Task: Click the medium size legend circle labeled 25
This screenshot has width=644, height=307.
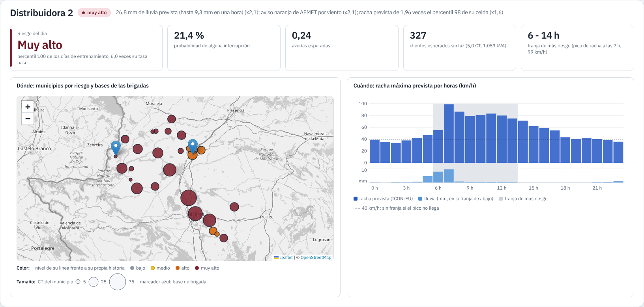Action: (x=94, y=282)
